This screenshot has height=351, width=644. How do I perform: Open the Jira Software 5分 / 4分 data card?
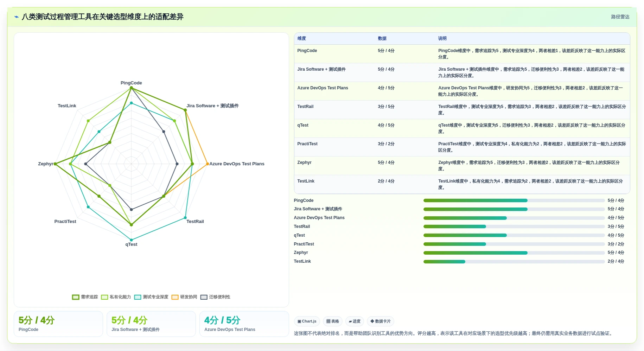pyautogui.click(x=151, y=324)
